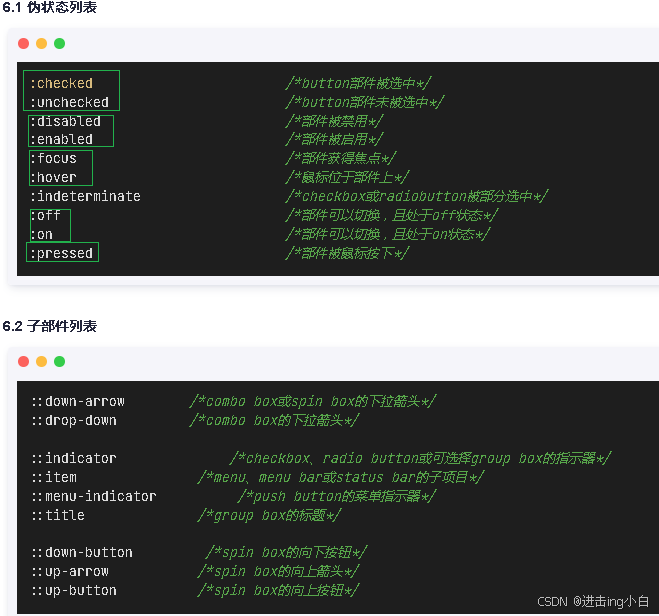Select the :unchecked pseudo-state text
This screenshot has height=616, width=659.
pyautogui.click(x=69, y=102)
